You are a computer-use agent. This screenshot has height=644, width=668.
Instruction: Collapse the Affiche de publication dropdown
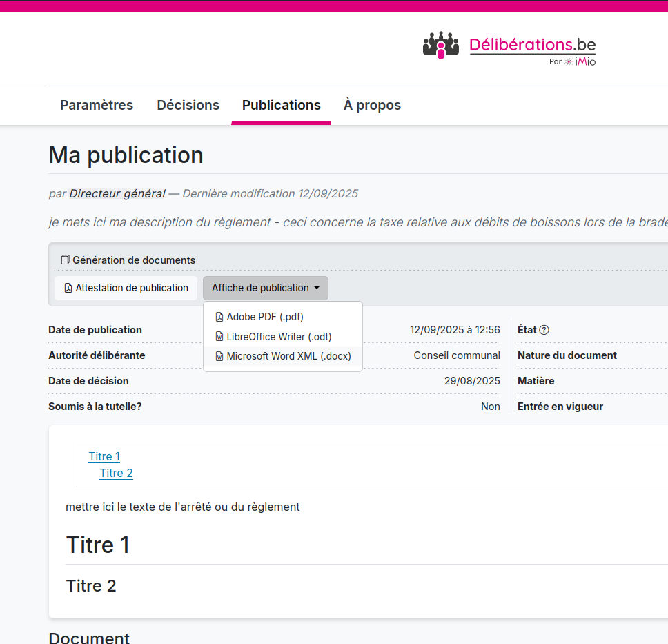(265, 288)
